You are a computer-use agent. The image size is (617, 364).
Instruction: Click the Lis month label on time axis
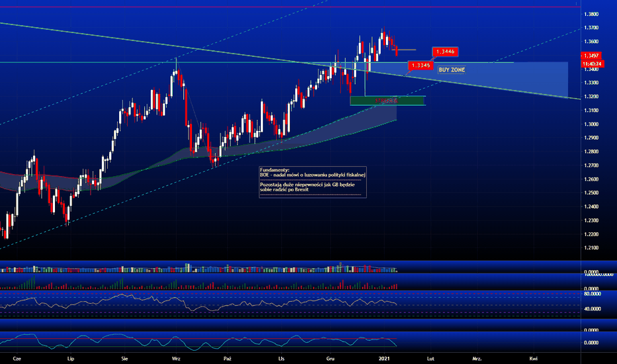(x=281, y=359)
